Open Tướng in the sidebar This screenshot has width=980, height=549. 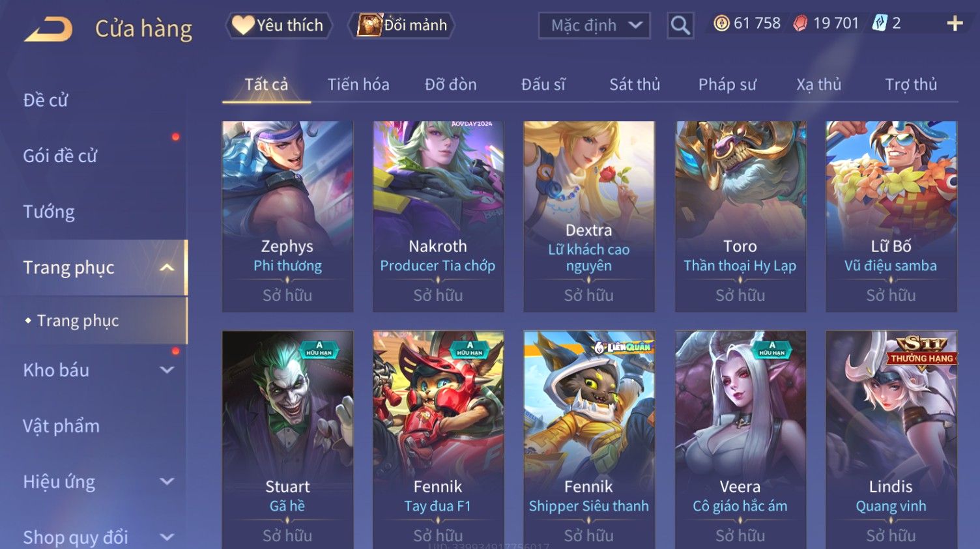pos(49,212)
